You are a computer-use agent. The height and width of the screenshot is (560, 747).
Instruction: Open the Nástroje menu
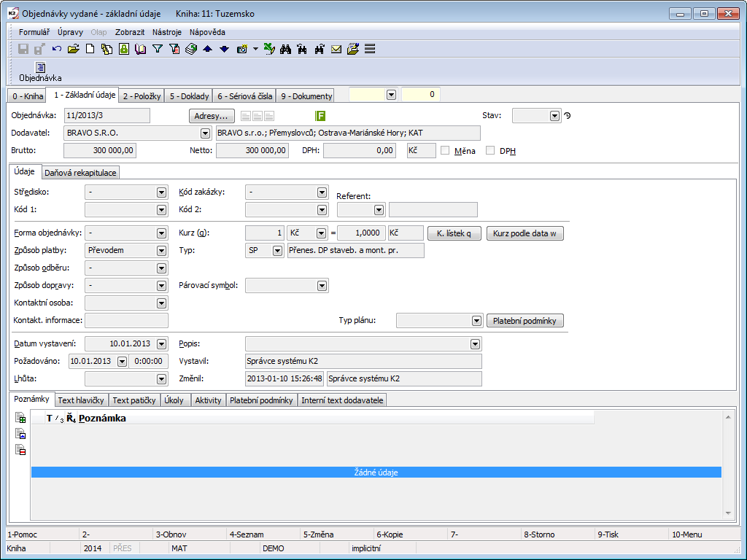click(x=166, y=32)
